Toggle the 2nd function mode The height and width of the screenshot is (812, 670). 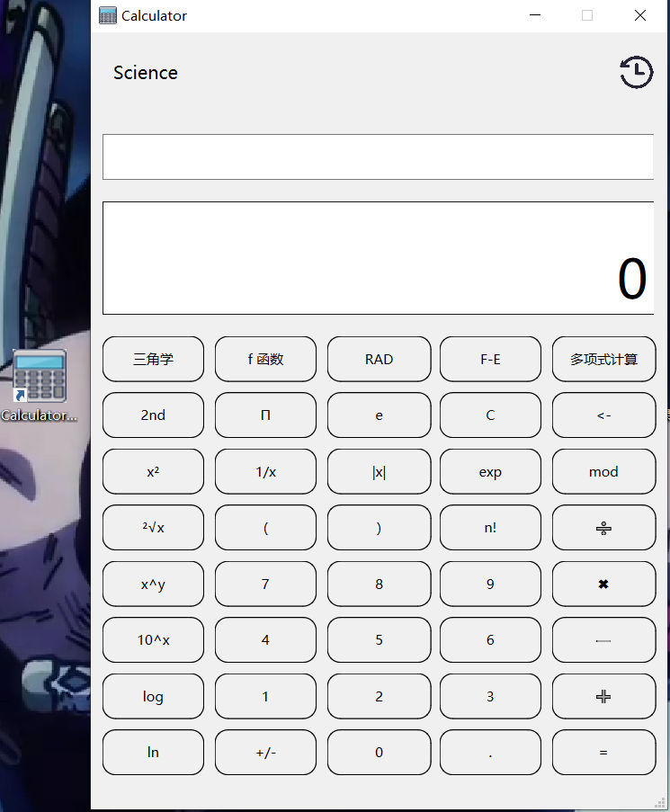153,415
